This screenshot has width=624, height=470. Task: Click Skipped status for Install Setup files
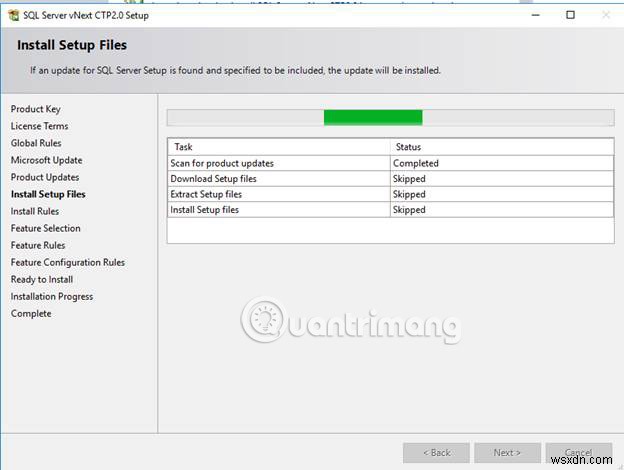point(502,210)
